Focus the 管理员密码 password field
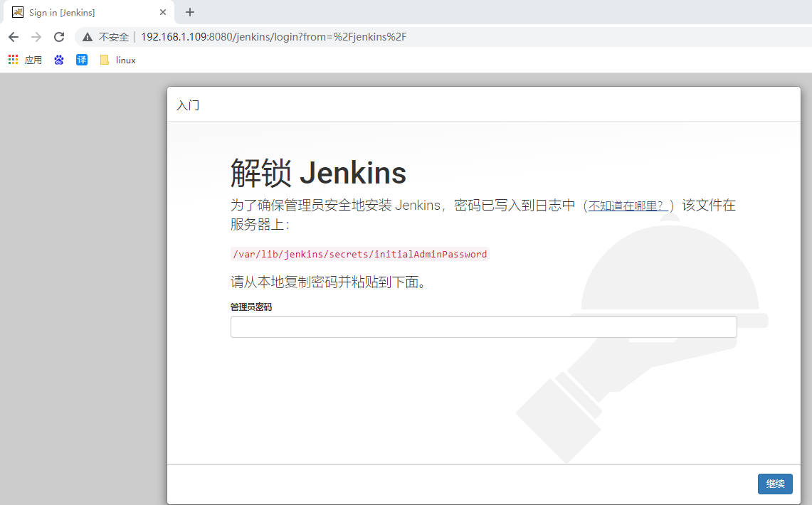This screenshot has width=812, height=505. (484, 327)
